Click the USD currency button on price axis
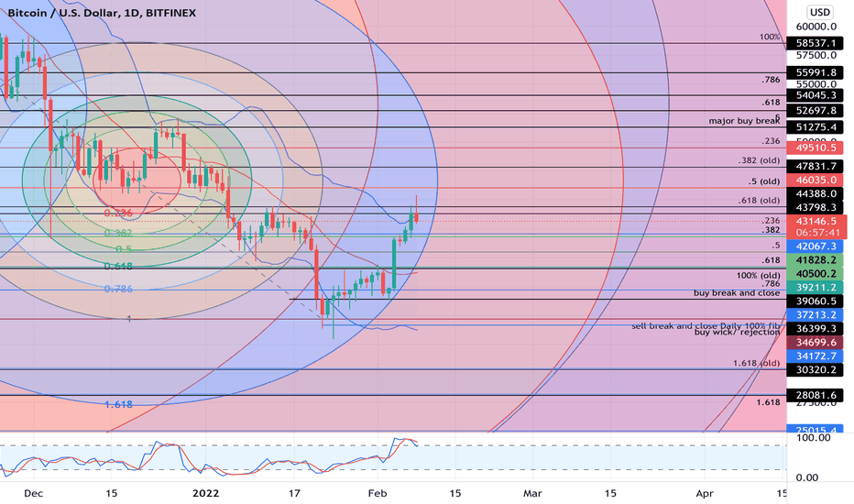Viewport: 854px width, 504px height. tap(820, 12)
